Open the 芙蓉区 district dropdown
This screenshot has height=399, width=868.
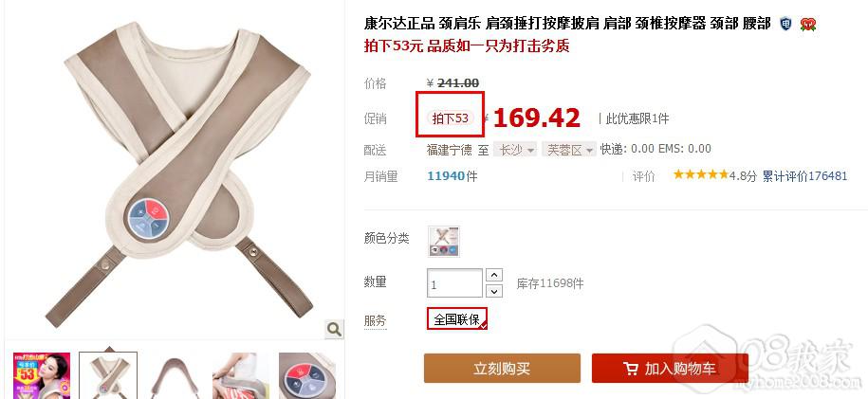[x=569, y=150]
